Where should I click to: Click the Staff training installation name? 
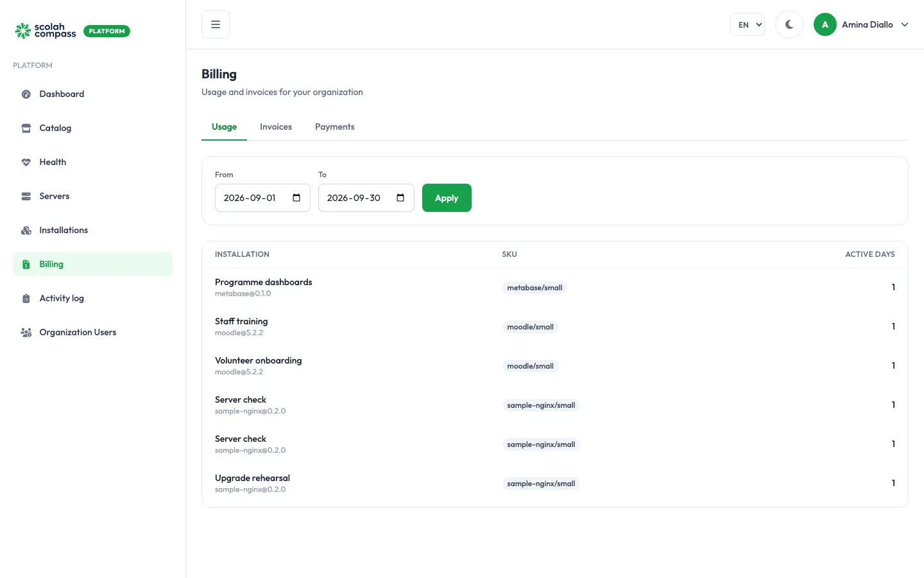241,322
